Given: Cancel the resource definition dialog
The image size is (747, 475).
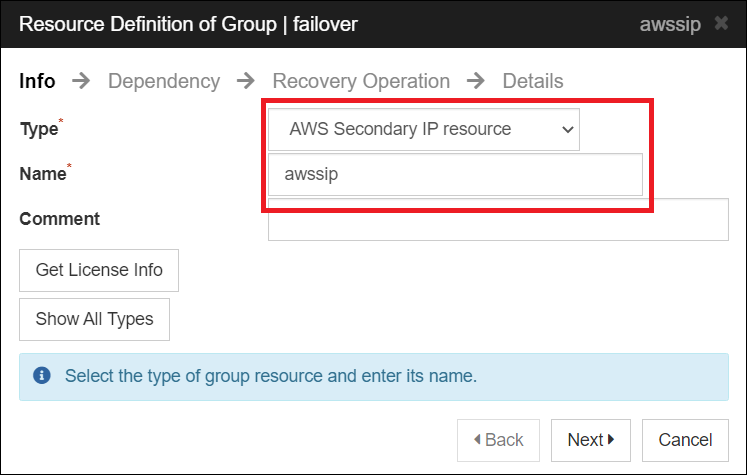Looking at the screenshot, I should click(685, 440).
